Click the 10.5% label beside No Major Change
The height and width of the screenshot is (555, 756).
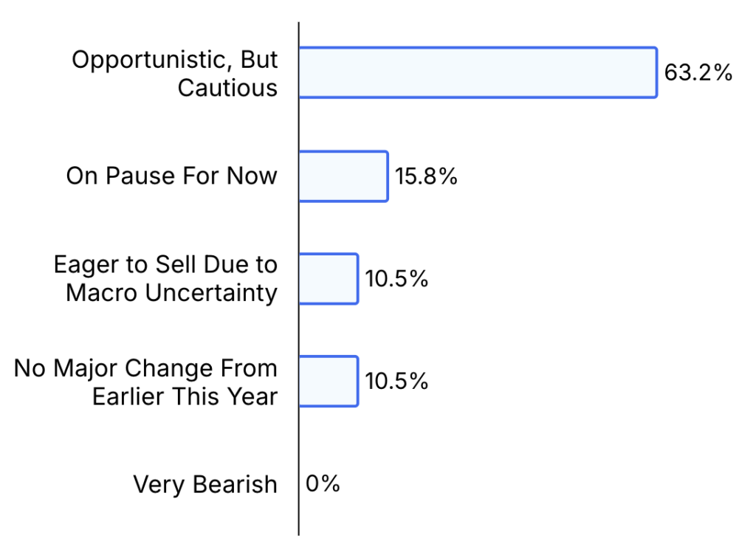tap(396, 381)
